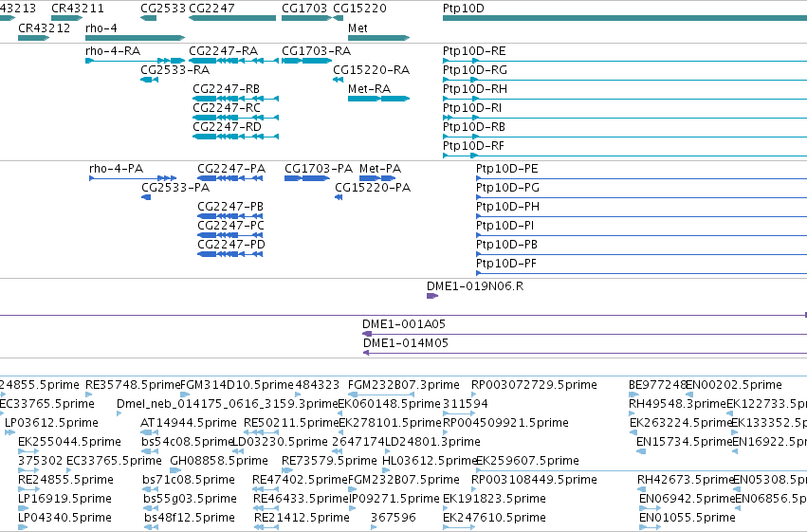Click the CR43211 gene label

(x=77, y=9)
